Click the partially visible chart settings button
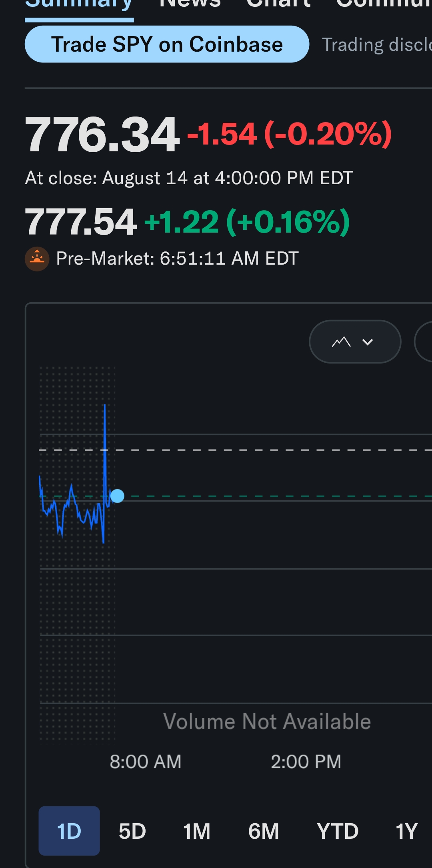 (x=423, y=342)
